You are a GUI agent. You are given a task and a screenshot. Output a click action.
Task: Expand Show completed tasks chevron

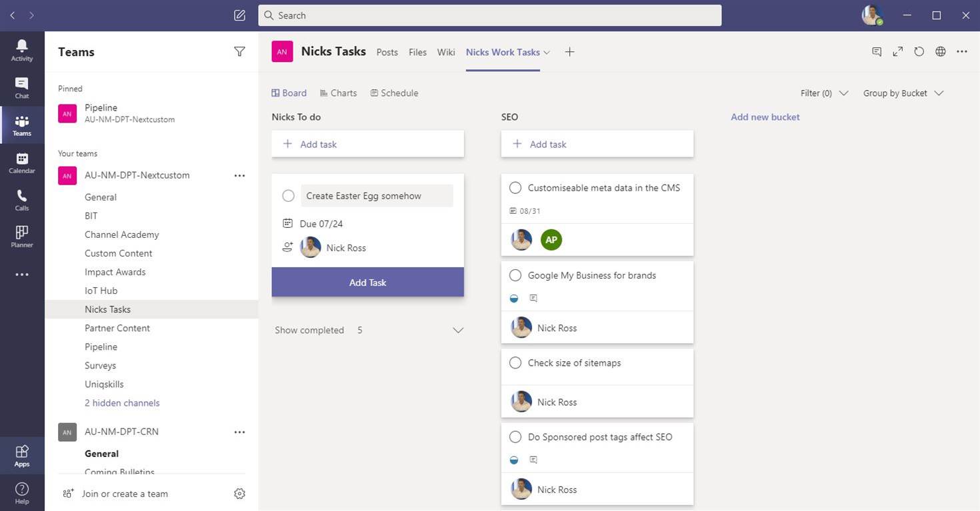coord(458,330)
